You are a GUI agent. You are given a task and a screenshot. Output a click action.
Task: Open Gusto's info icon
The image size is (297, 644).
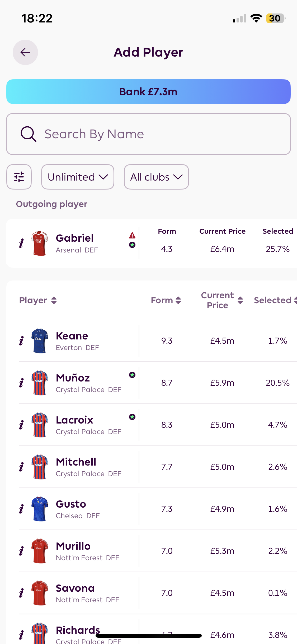21,509
